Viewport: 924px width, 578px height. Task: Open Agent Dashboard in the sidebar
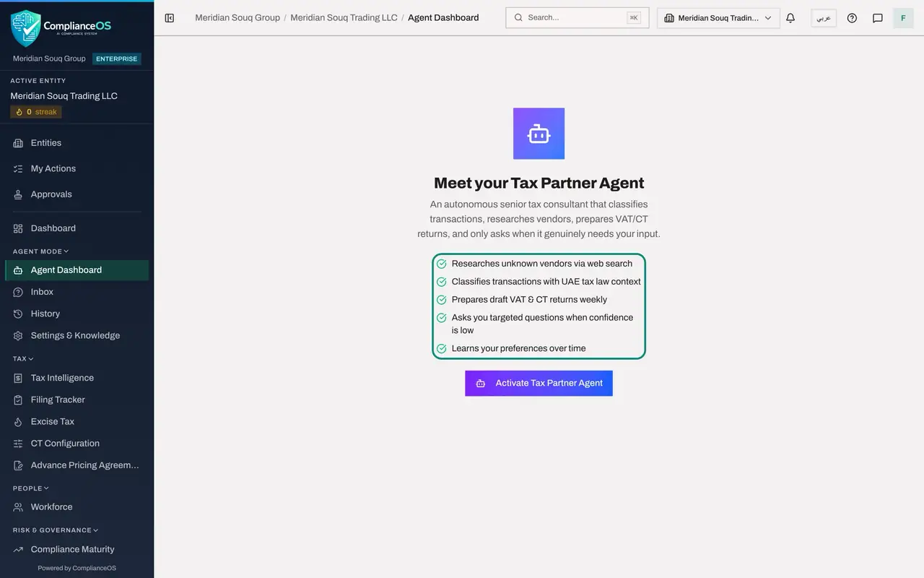pyautogui.click(x=77, y=270)
